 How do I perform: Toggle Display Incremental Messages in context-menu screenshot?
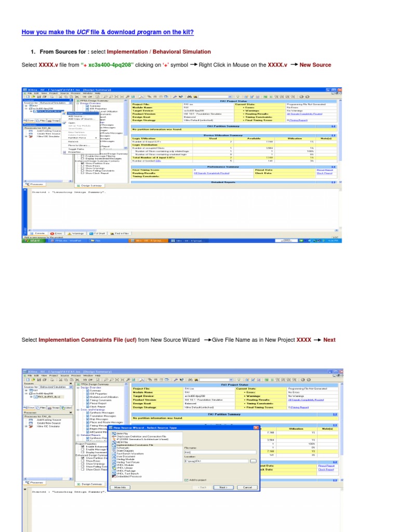(x=83, y=158)
